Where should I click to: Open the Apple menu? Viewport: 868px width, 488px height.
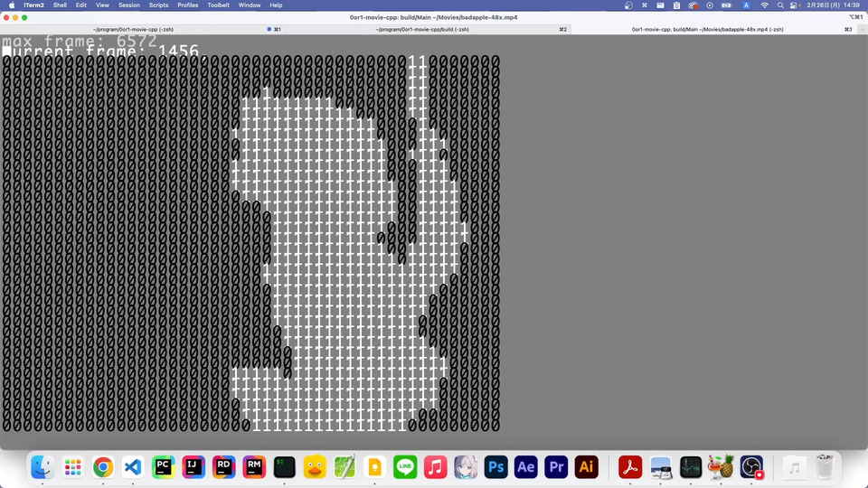coord(12,5)
